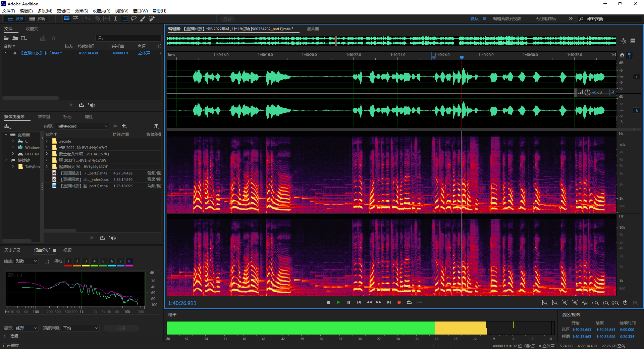The width and height of the screenshot is (644, 349).
Task: Select the 默认 workspace
Action: point(475,19)
